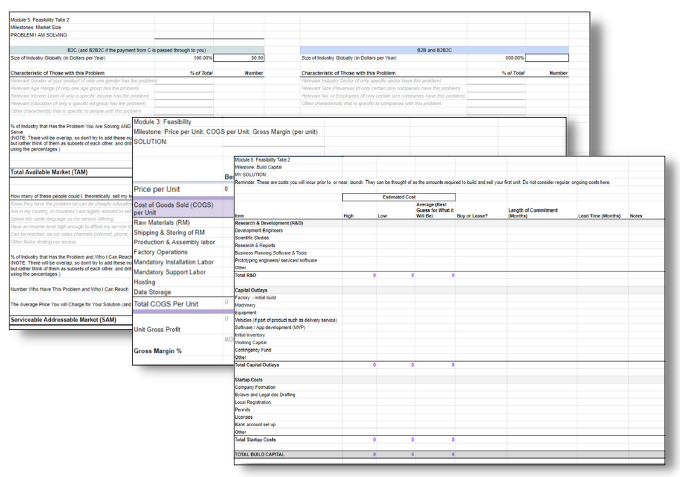
Task: Click the 'Unit Gross Profit' label
Action: [157, 330]
